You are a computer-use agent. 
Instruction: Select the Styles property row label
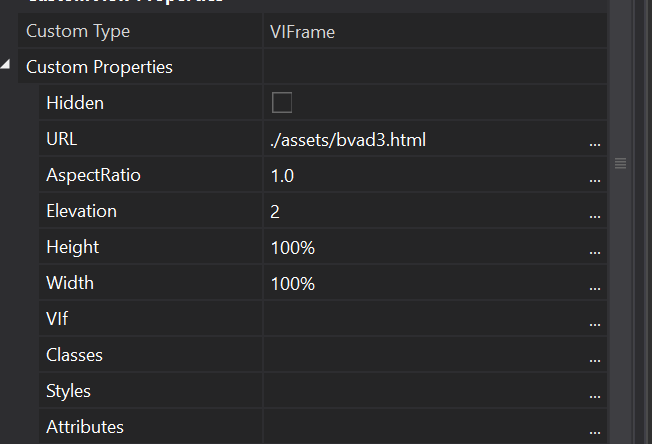68,391
